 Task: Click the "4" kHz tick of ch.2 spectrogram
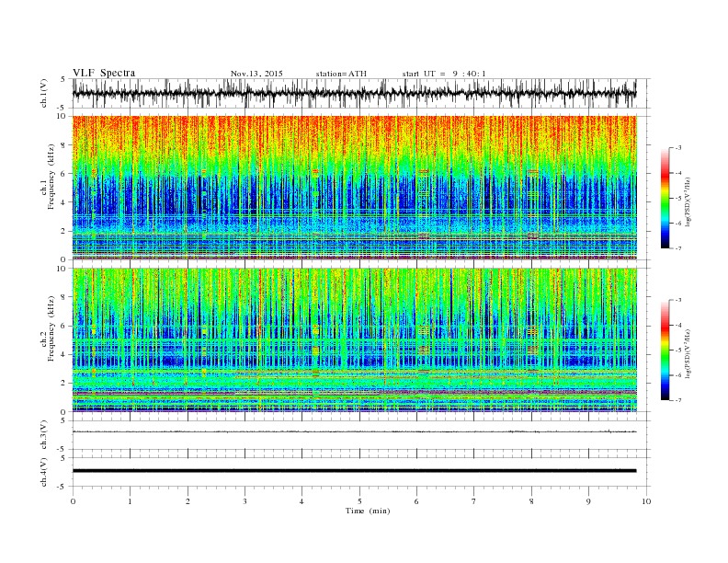[64, 354]
